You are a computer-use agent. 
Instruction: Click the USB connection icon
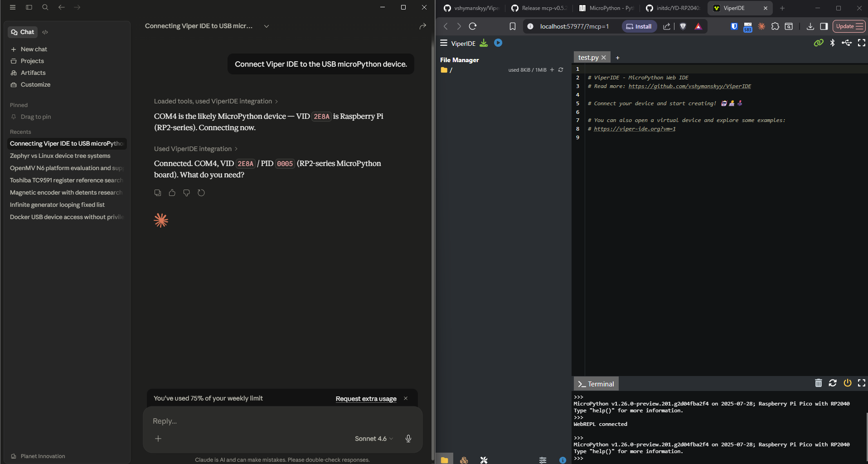tap(847, 43)
